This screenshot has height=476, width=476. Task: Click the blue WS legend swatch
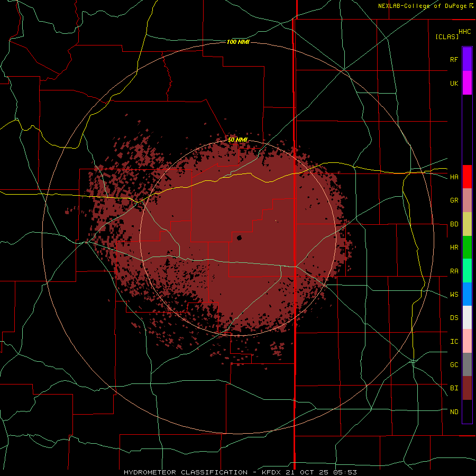pyautogui.click(x=467, y=294)
